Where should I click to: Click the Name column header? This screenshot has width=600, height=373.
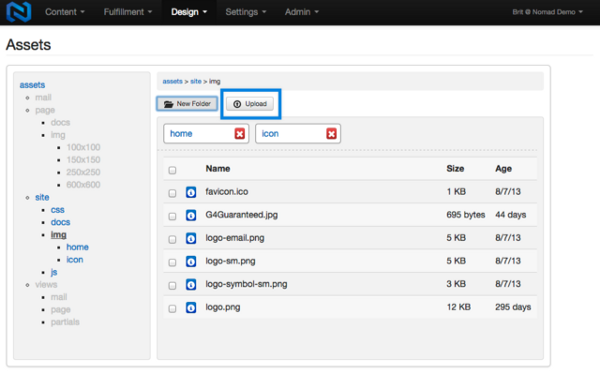pyautogui.click(x=218, y=169)
